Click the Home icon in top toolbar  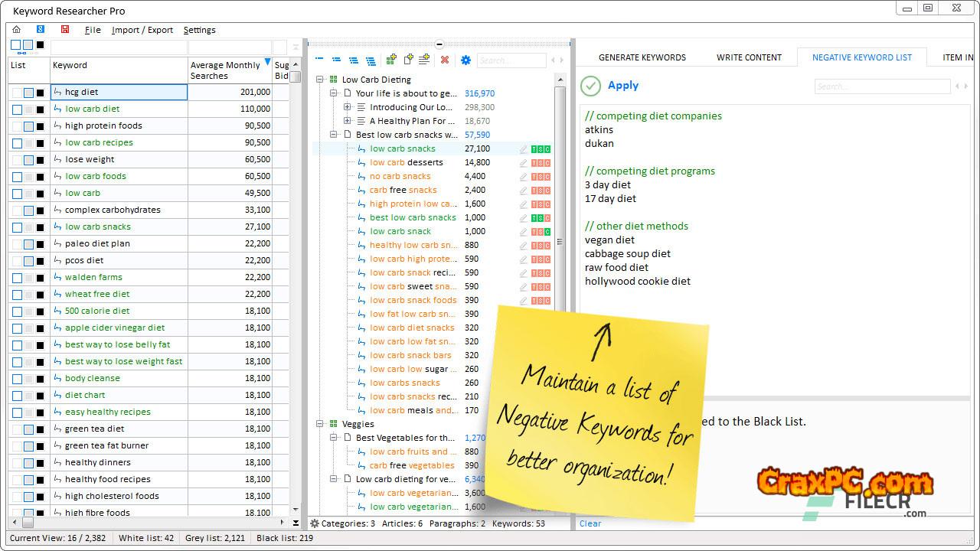[x=16, y=30]
